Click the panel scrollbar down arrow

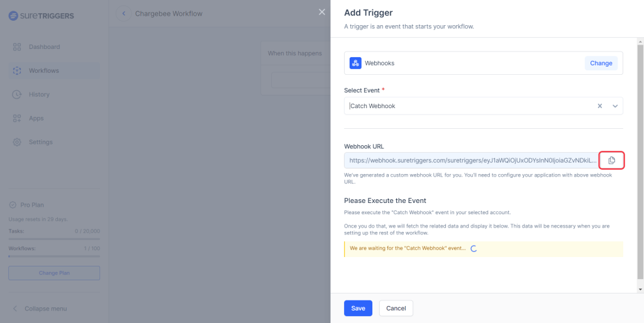pos(640,289)
